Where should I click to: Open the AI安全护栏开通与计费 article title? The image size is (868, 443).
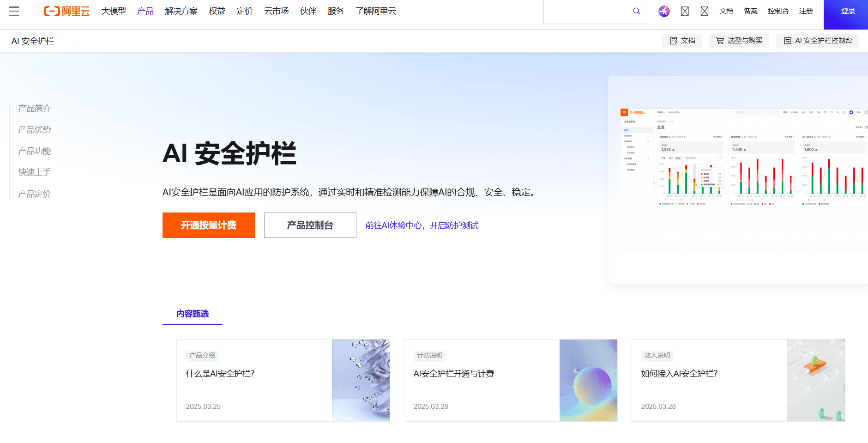(454, 374)
